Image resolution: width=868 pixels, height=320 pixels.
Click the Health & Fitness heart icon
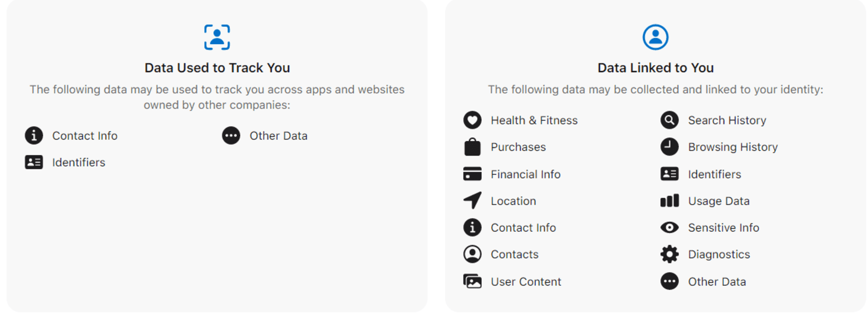point(472,120)
